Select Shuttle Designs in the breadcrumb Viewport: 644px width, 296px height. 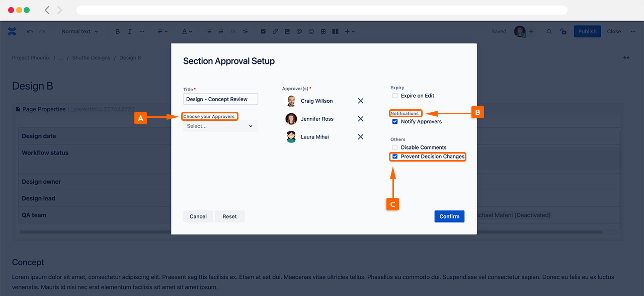91,58
